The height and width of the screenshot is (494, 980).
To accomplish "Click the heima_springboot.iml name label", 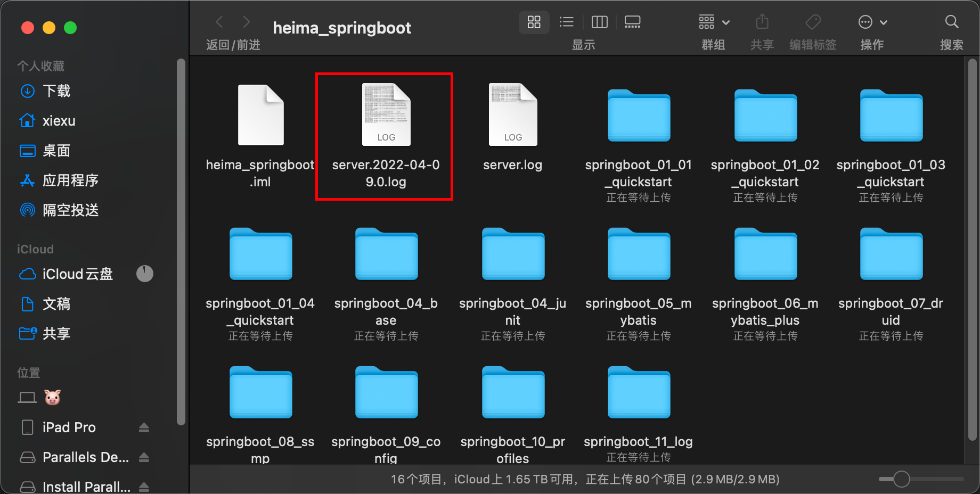I will (260, 173).
